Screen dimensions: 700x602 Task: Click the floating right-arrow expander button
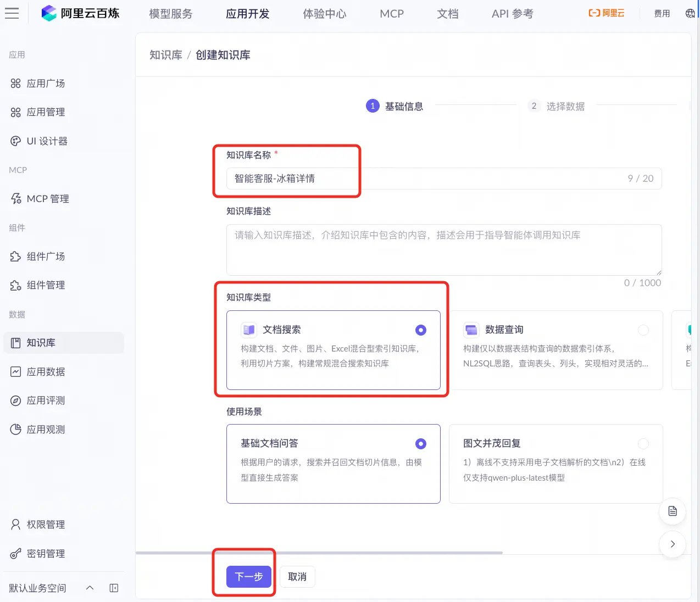click(x=673, y=544)
